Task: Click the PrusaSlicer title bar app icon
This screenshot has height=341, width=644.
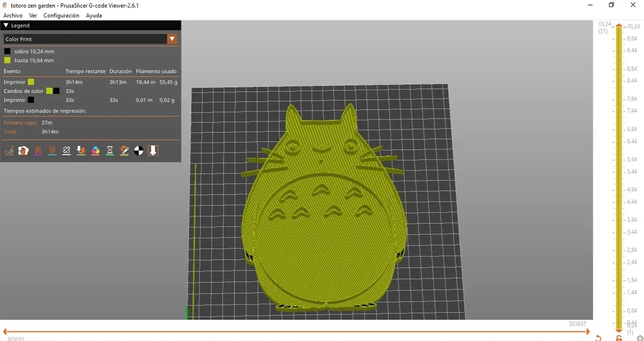Action: tap(4, 4)
